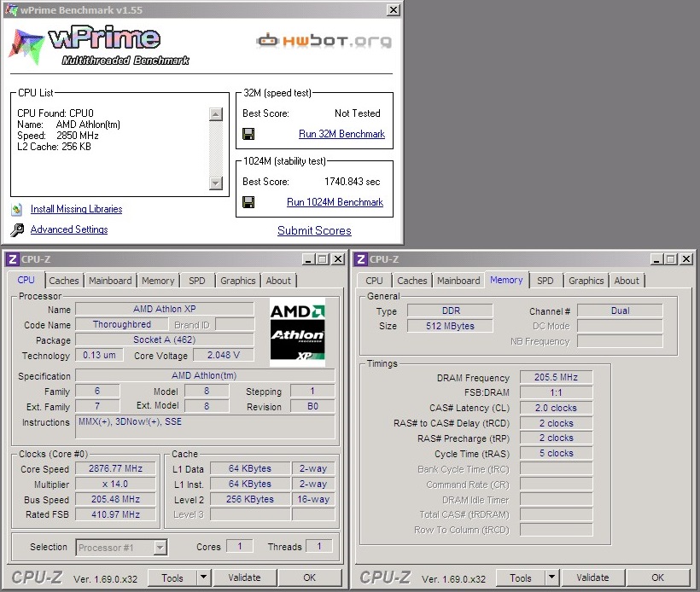Click the wPrime title bar app icon
Image resolution: width=700 pixels, height=592 pixels.
point(11,9)
